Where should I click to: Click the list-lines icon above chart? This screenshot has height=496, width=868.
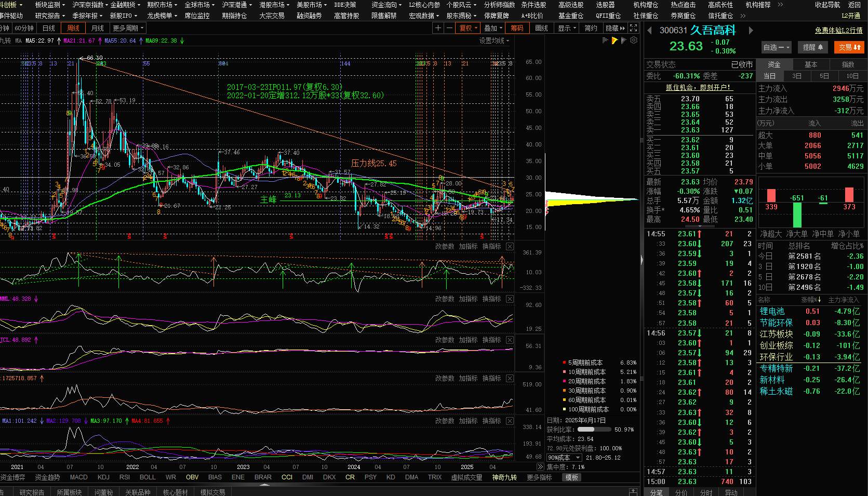[605, 41]
